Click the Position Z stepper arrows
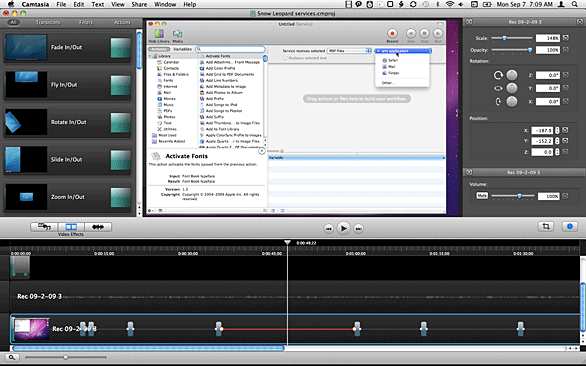The image size is (586, 366). (557, 152)
